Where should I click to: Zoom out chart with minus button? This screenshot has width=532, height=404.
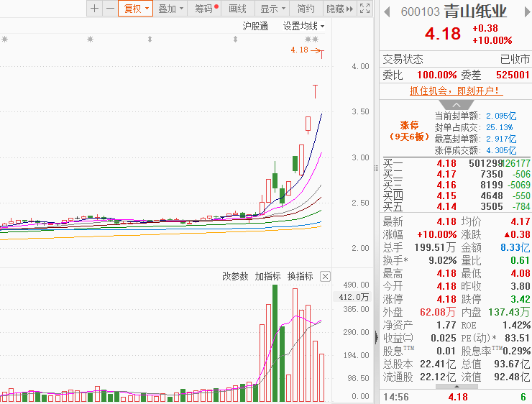[x=110, y=9]
